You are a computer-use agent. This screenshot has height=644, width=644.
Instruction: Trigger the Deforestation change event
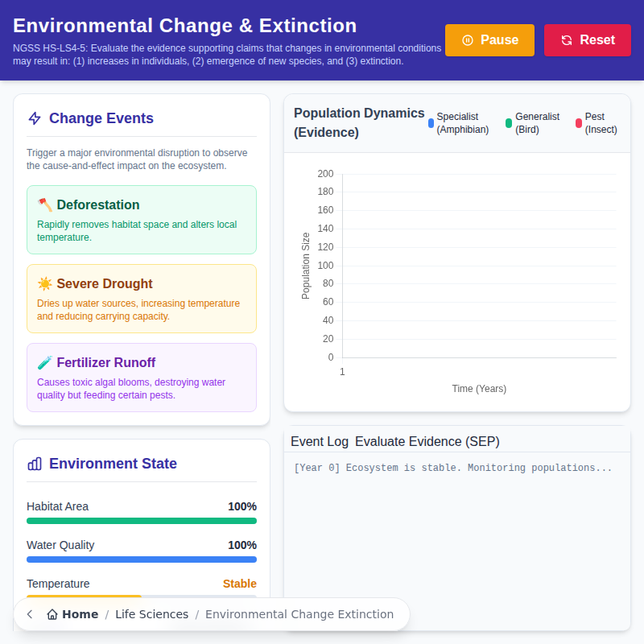142,219
